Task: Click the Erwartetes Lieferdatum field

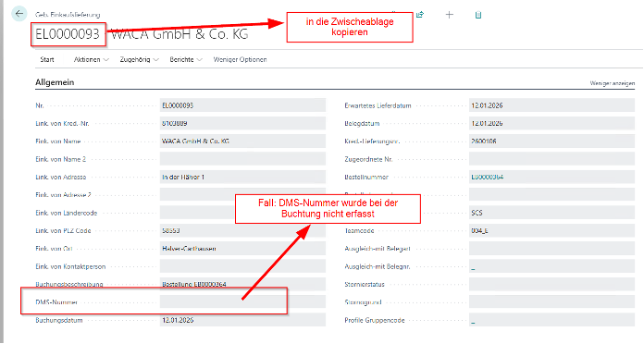Action: pyautogui.click(x=551, y=105)
